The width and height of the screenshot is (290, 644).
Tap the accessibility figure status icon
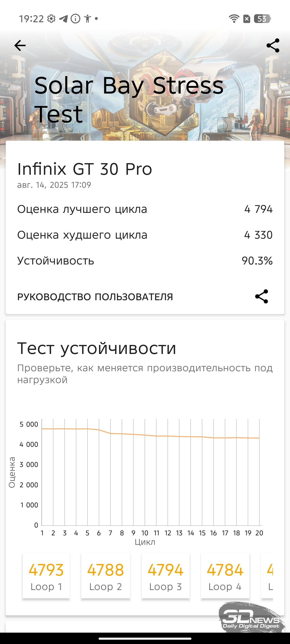tap(88, 19)
